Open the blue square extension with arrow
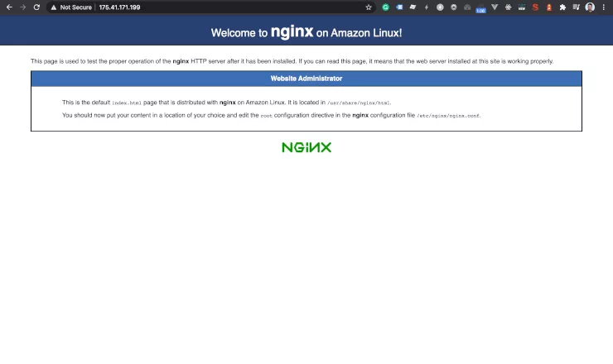 (x=399, y=7)
